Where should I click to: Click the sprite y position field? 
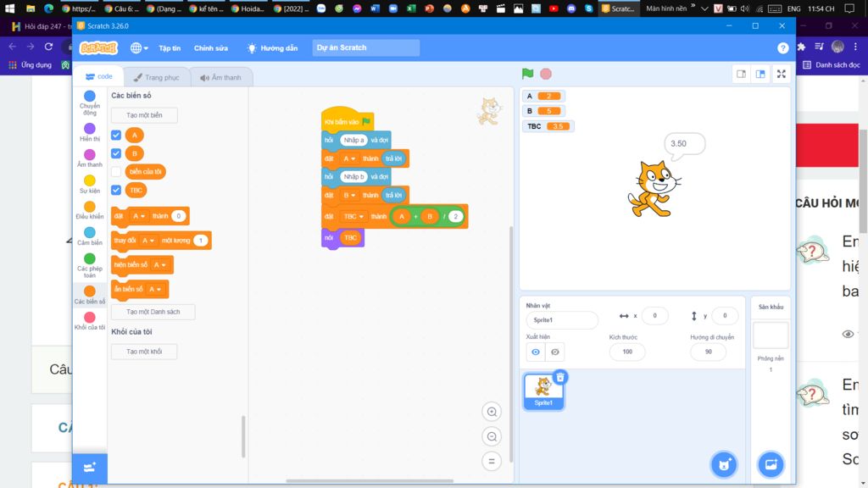pyautogui.click(x=725, y=315)
